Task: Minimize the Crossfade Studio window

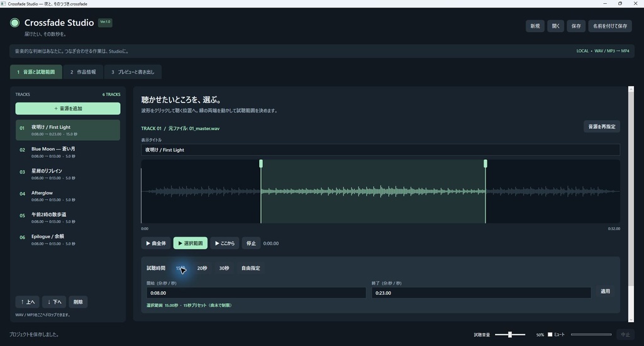Action: click(605, 3)
